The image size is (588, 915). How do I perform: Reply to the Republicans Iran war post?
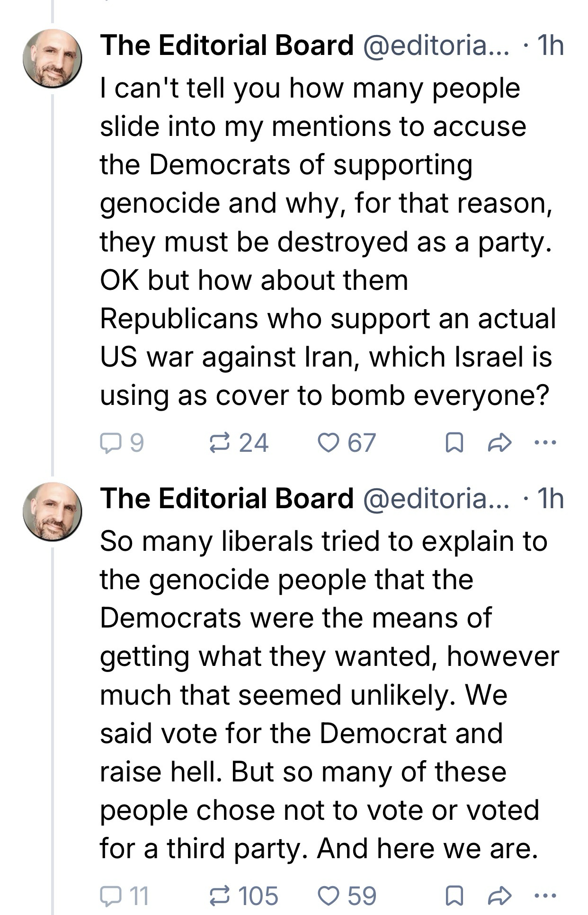[110, 443]
